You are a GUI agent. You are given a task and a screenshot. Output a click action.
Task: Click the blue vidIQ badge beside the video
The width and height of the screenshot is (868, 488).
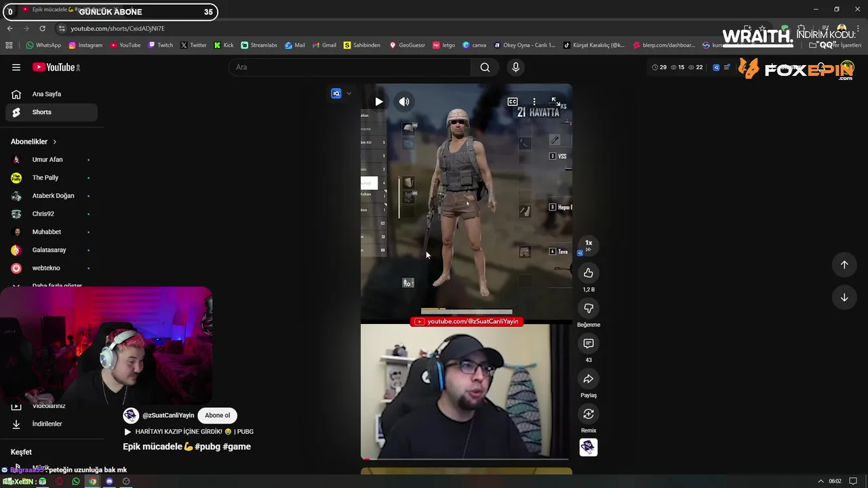point(336,94)
